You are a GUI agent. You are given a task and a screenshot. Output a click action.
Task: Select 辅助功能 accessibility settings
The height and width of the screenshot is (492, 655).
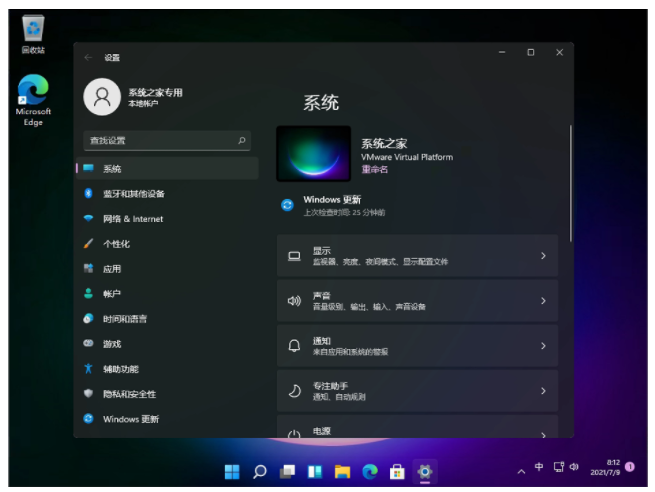tap(167, 369)
